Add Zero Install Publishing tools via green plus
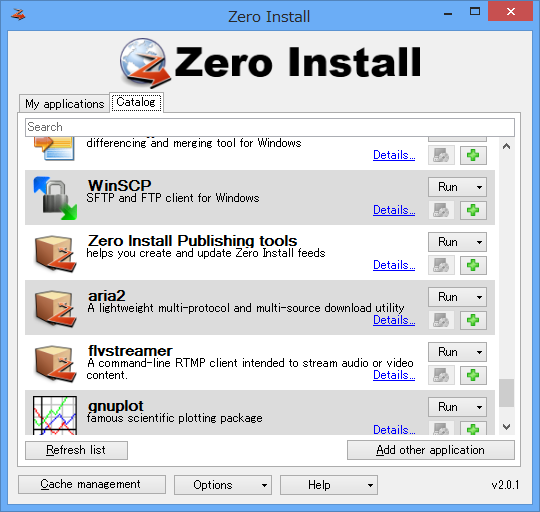Viewport: 540px width, 512px height. click(473, 265)
